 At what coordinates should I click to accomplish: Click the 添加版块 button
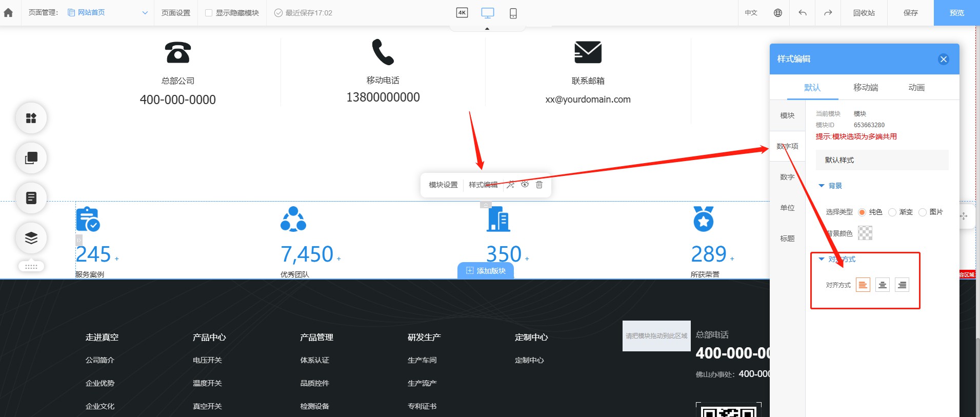pyautogui.click(x=486, y=271)
